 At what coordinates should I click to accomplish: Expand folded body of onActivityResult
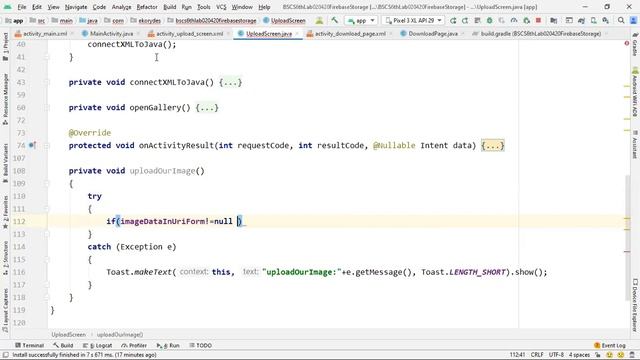click(493, 145)
